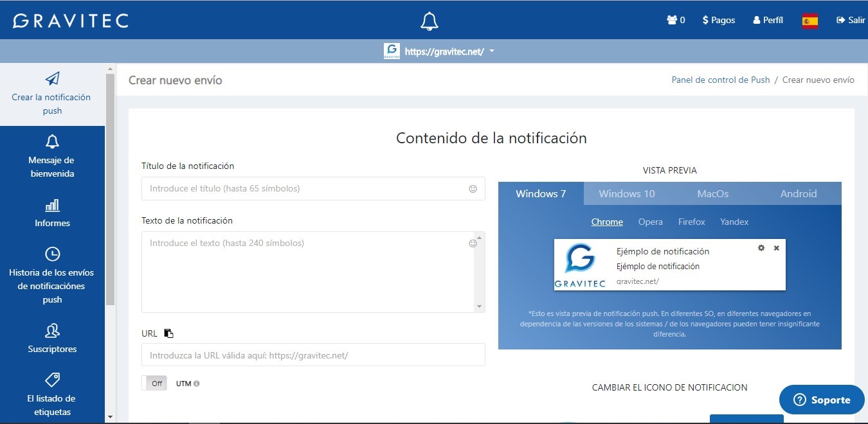Image resolution: width=868 pixels, height=424 pixels.
Task: Open Crear la notificación push
Action: (x=52, y=94)
